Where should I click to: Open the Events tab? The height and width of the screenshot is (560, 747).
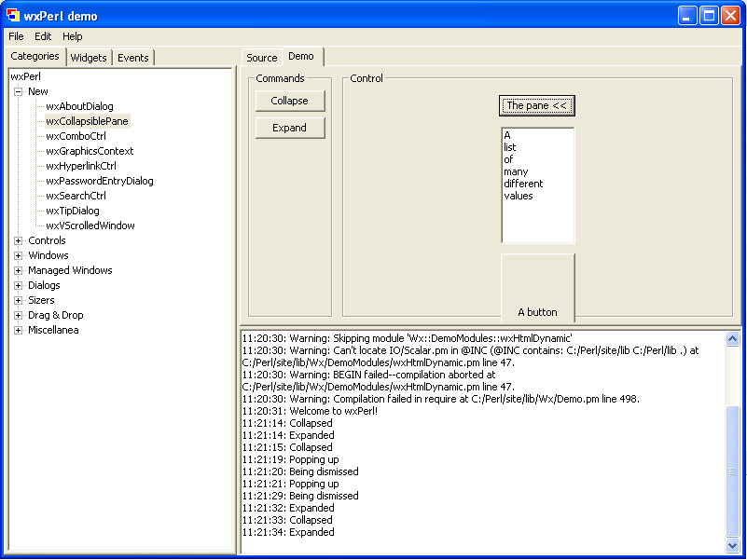click(132, 58)
